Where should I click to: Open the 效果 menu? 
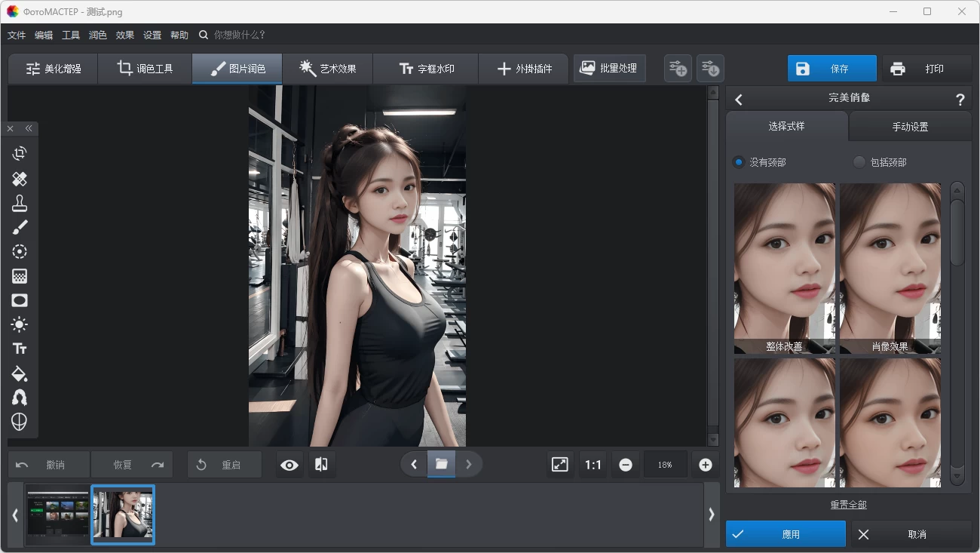click(x=125, y=35)
